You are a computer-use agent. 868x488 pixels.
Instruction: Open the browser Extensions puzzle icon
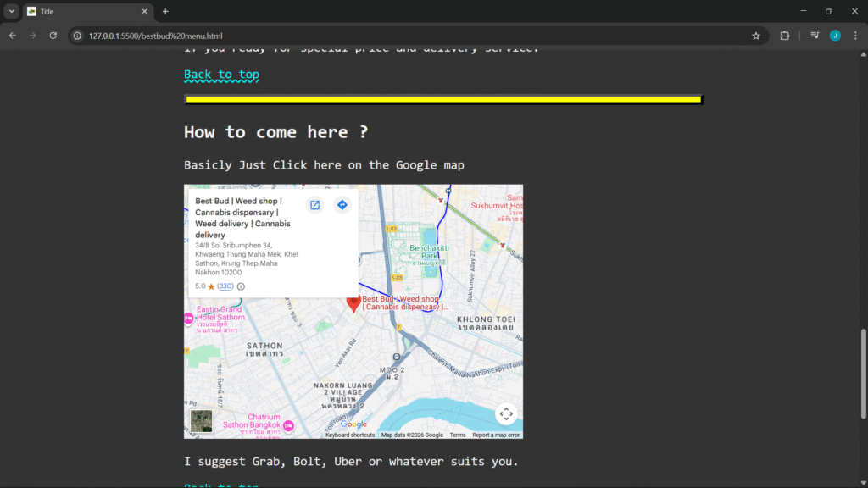[784, 36]
